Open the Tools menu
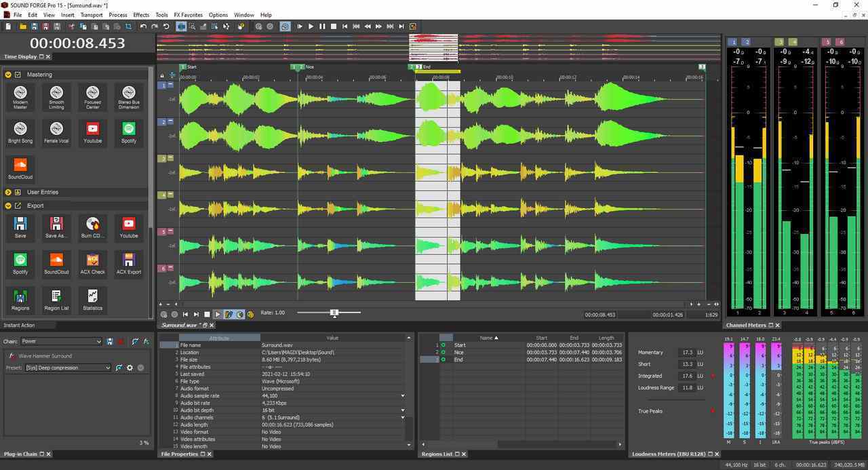The height and width of the screenshot is (470, 868). [161, 15]
